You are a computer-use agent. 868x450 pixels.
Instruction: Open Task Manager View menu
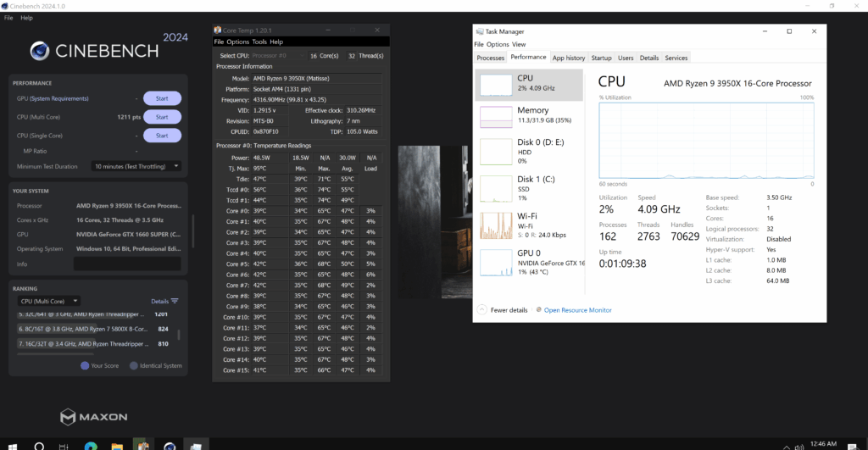point(519,44)
